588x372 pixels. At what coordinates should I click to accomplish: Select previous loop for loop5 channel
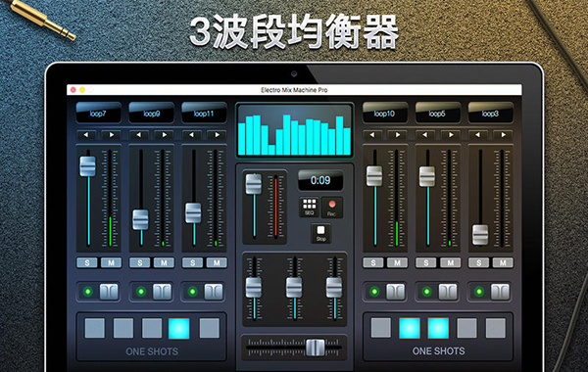[425, 135]
